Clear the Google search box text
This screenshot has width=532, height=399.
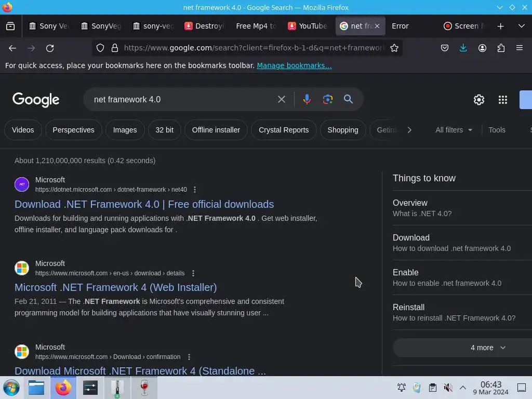(x=281, y=99)
